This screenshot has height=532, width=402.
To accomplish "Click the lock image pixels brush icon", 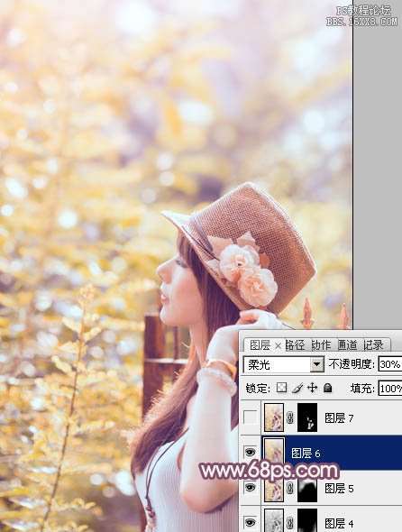I will tap(297, 388).
